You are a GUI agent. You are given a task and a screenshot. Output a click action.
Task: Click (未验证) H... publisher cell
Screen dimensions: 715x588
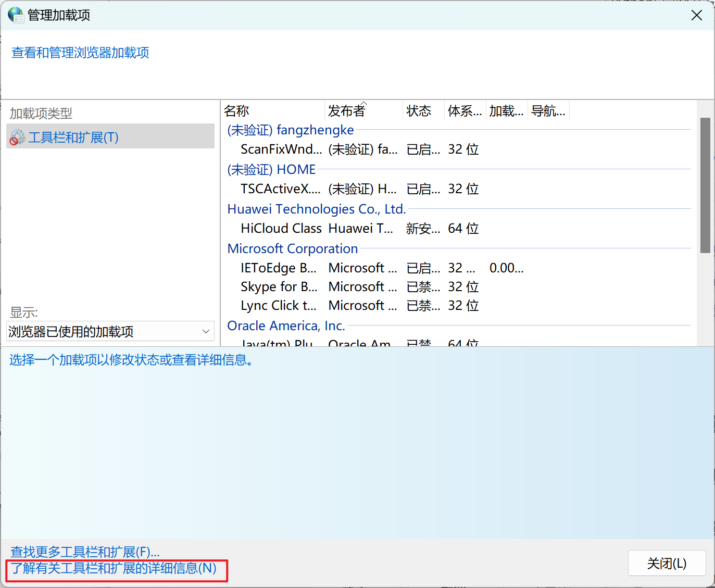pyautogui.click(x=362, y=189)
